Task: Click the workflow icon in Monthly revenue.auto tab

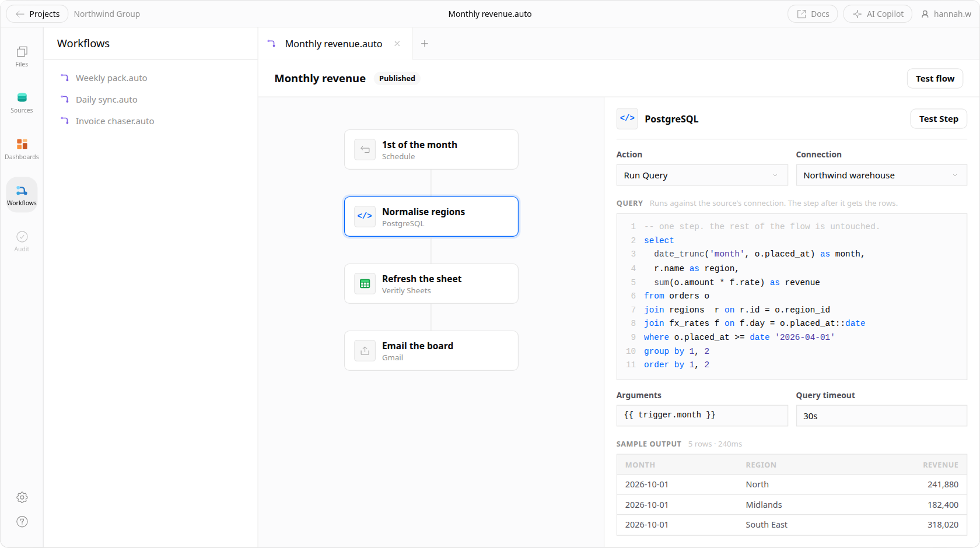Action: pos(271,44)
